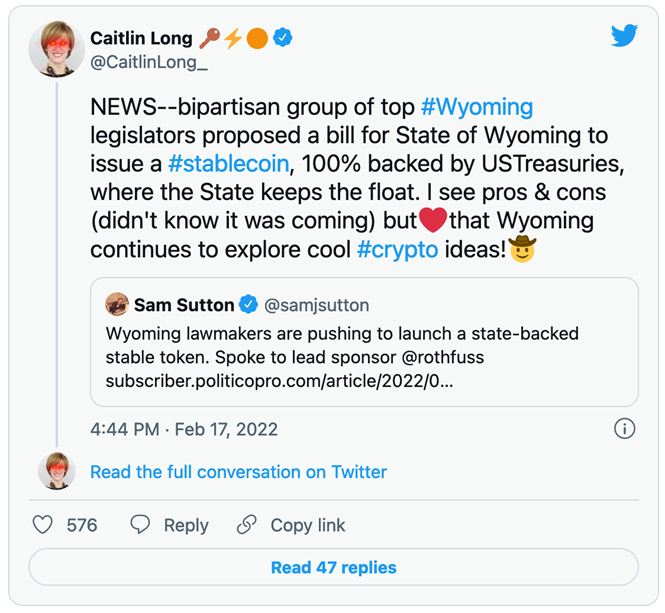Viewport: 665px width, 613px height.
Task: Click the @CaitlinLong_ handle
Action: click(149, 62)
